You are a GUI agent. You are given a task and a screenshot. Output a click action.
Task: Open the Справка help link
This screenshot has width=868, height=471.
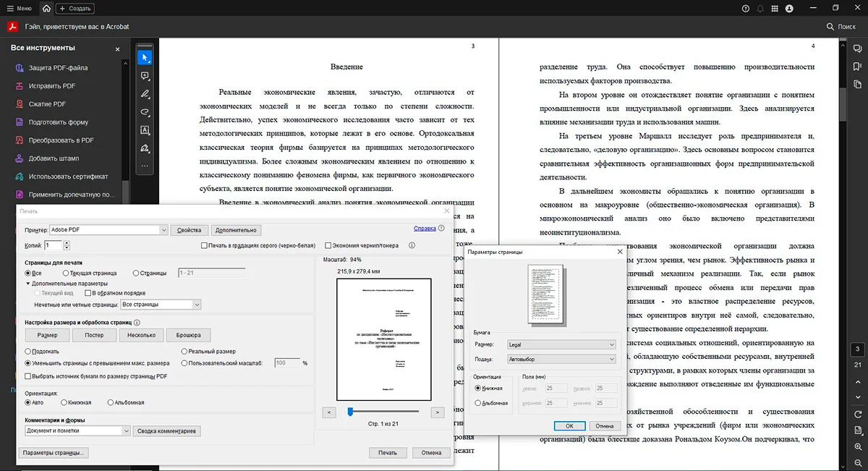click(x=425, y=229)
